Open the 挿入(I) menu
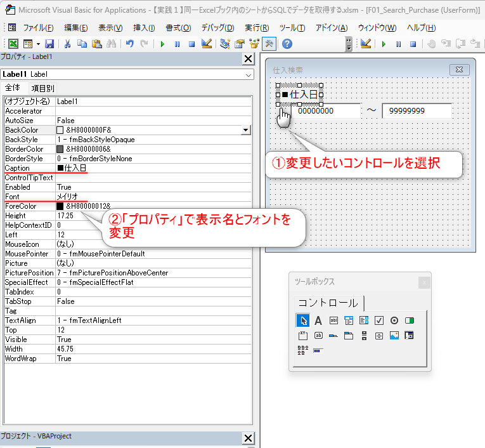 click(144, 28)
